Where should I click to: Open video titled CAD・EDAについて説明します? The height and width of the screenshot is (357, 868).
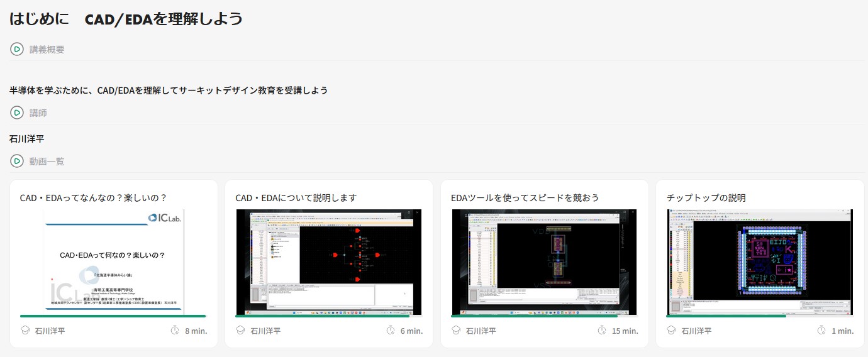296,198
